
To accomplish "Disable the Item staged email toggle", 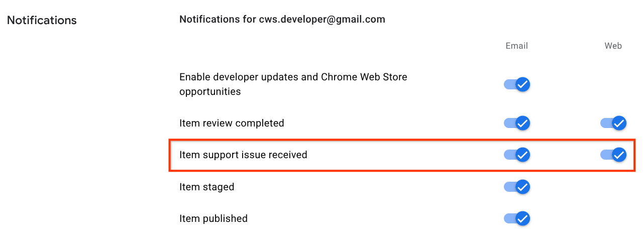I will 517,187.
